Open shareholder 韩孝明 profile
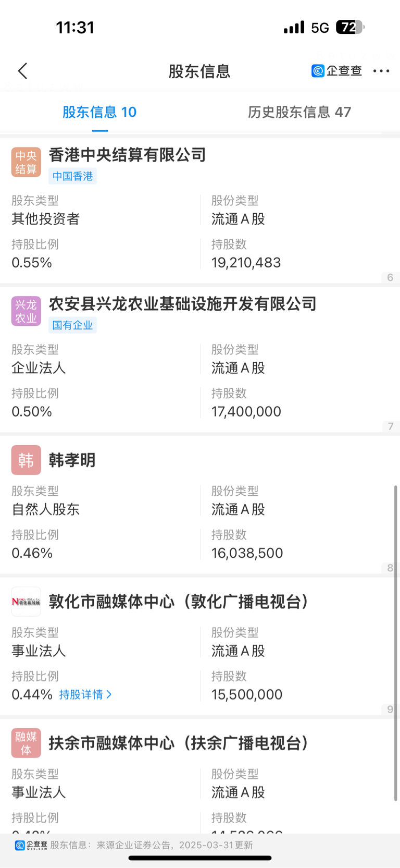 (x=72, y=460)
